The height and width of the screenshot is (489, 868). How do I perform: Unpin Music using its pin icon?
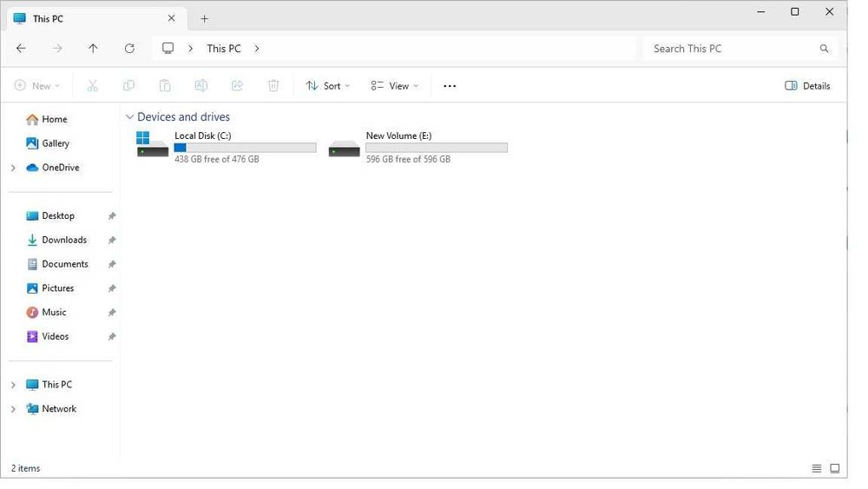(112, 313)
